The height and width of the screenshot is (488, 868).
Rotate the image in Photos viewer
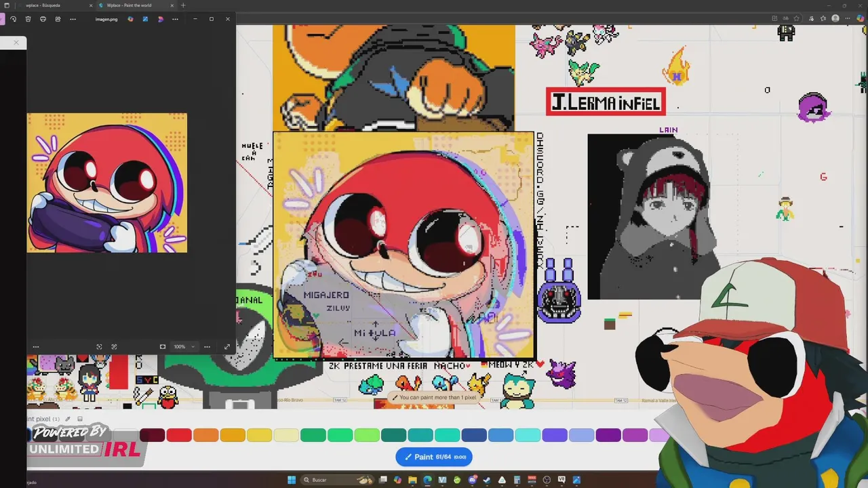(x=13, y=19)
